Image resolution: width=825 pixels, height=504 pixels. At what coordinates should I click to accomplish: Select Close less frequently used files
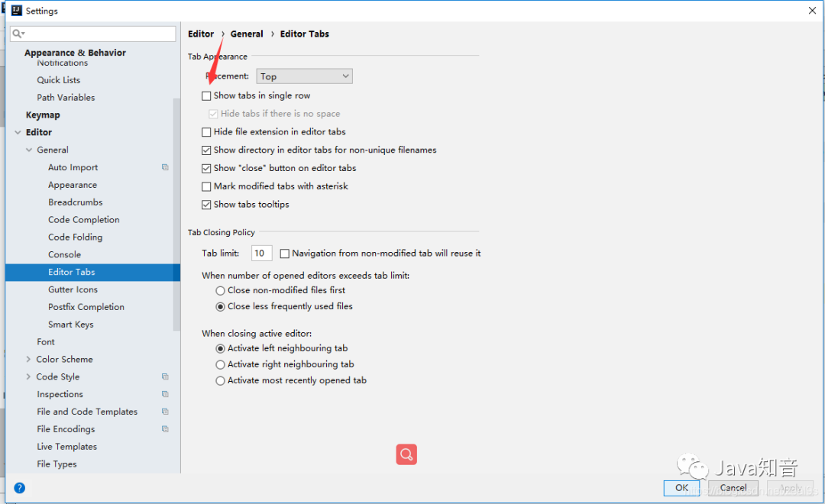(x=221, y=307)
